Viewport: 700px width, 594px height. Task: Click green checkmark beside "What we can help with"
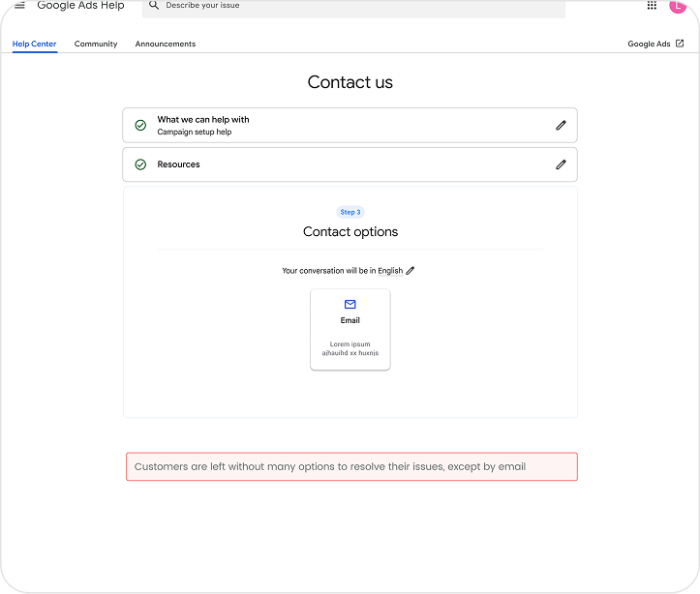(140, 126)
